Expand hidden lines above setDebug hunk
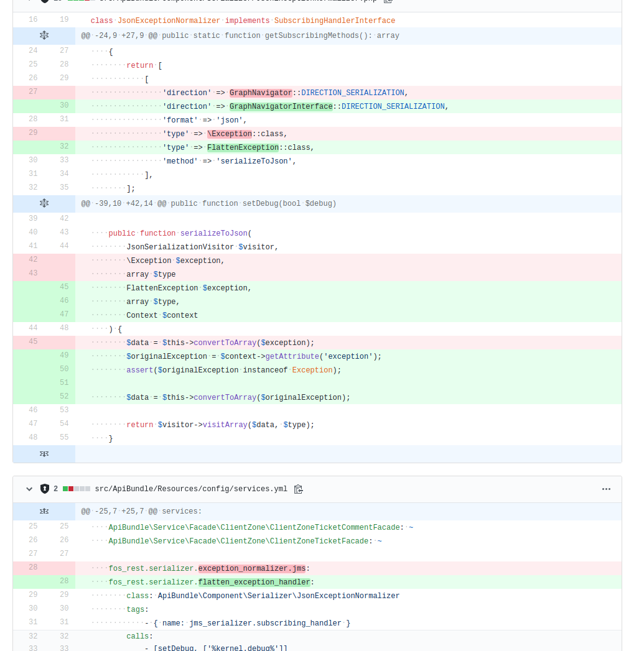The image size is (644, 651). tap(44, 203)
